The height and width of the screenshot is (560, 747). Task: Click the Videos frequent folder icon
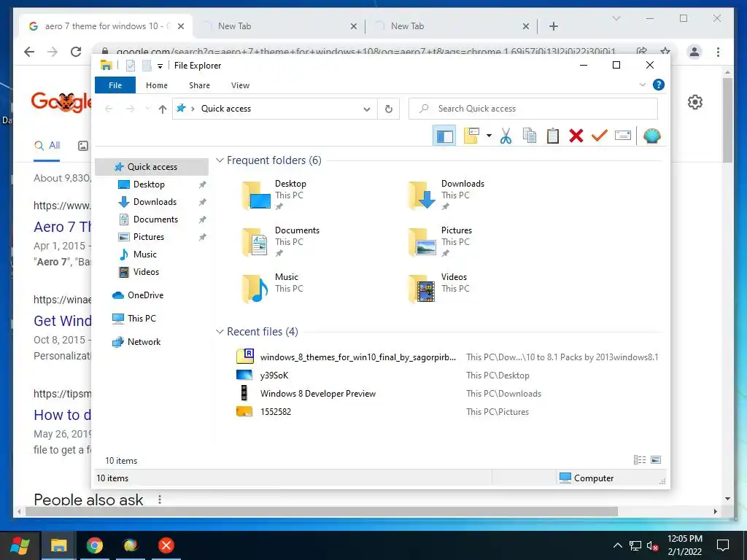pos(422,289)
